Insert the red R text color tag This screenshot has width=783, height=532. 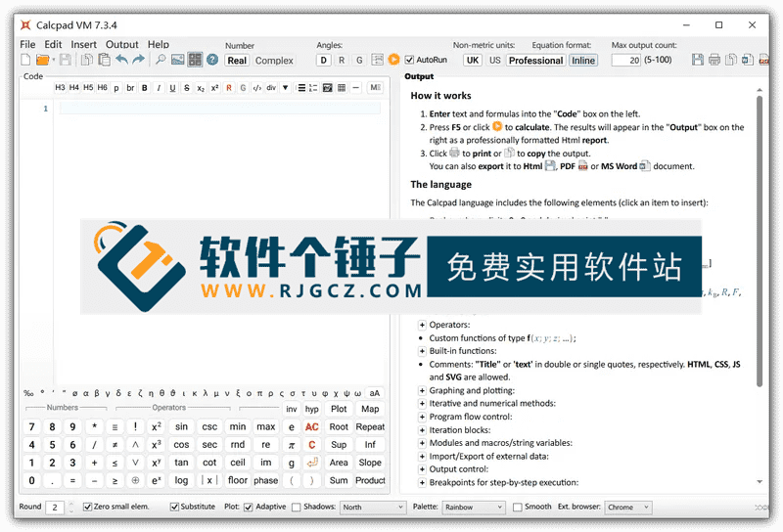tap(229, 88)
